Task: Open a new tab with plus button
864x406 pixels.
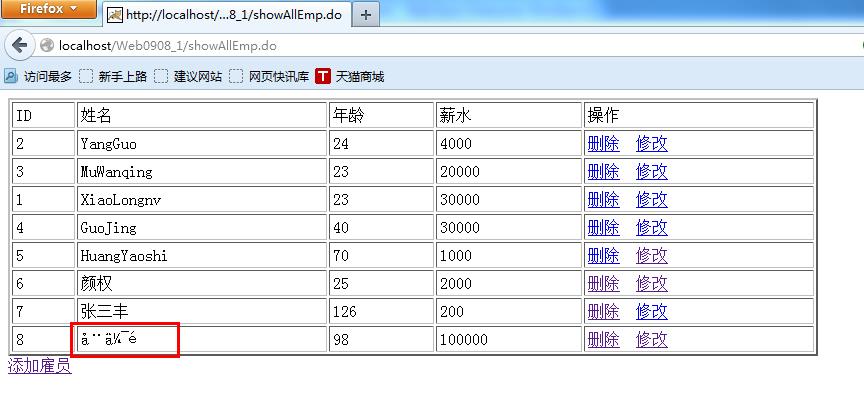Action: click(x=366, y=15)
